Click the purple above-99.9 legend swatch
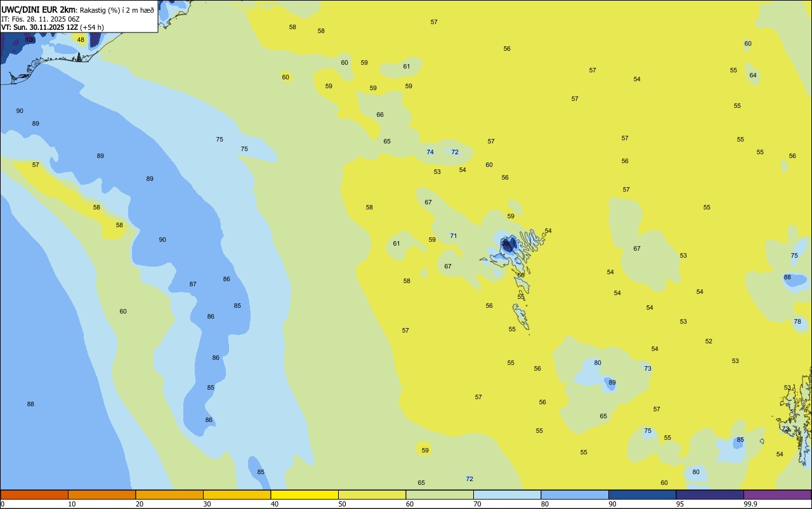The image size is (812, 509). click(777, 494)
